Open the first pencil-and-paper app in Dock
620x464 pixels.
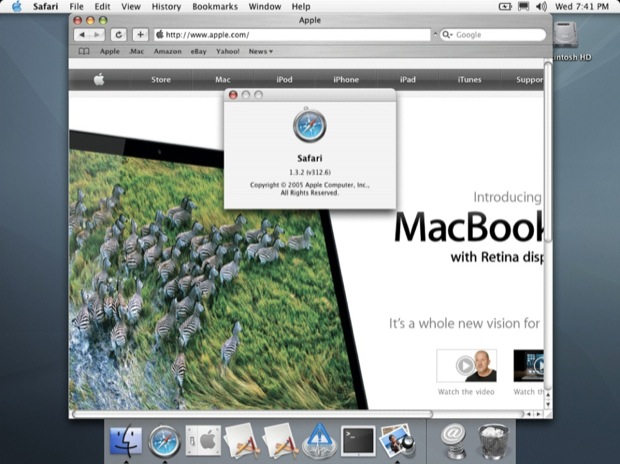click(242, 440)
